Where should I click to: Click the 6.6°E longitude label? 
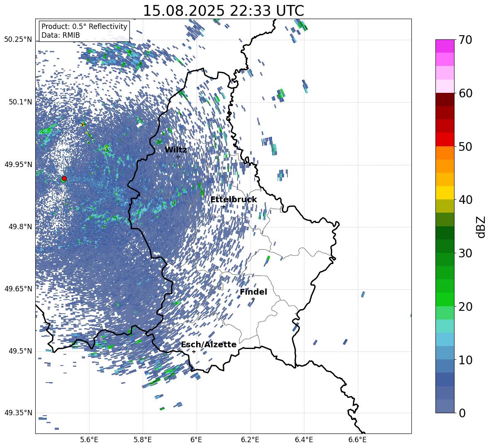click(357, 440)
